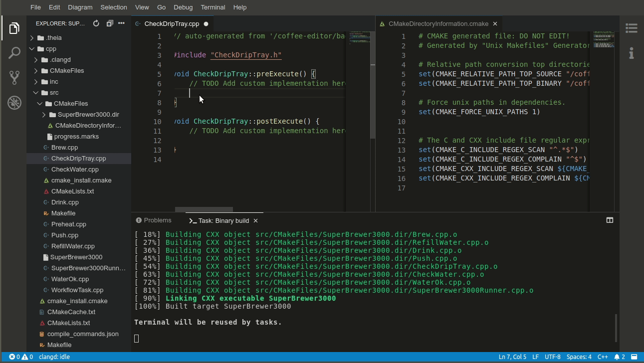This screenshot has height=363, width=644.
Task: Click the unsaved dot on CheckDripTray.cpp tab
Action: pyautogui.click(x=206, y=23)
